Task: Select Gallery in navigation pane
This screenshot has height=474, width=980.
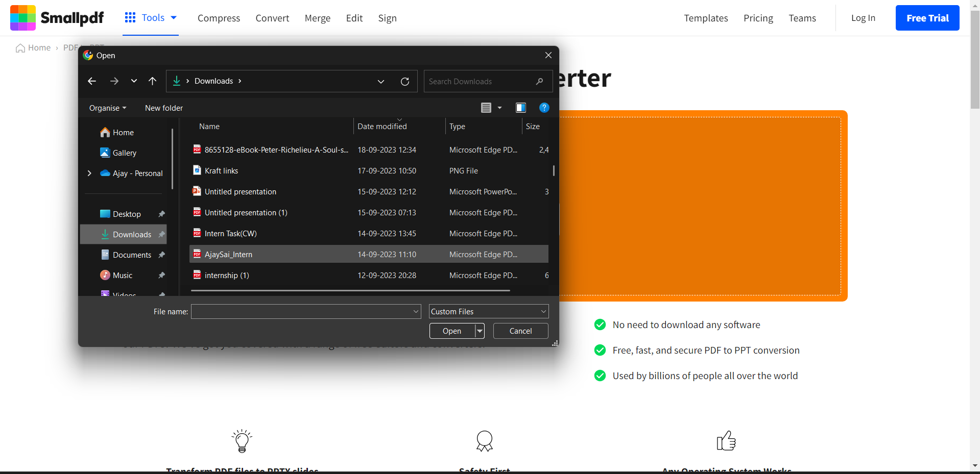Action: pos(124,153)
